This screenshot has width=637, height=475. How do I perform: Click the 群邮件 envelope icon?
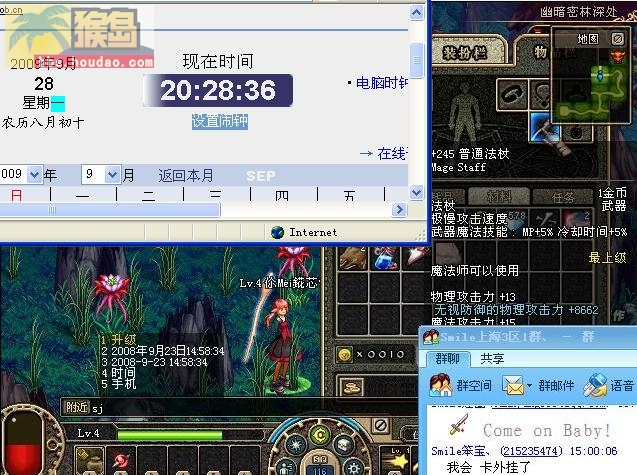click(x=513, y=384)
